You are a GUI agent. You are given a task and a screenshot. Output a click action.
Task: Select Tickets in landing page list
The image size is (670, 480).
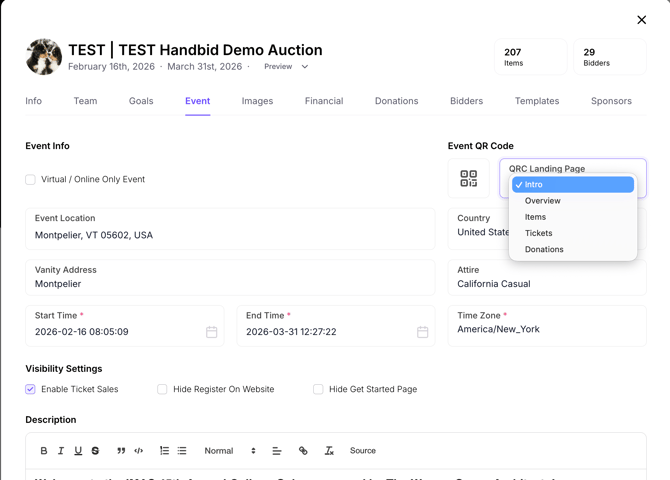(573, 233)
